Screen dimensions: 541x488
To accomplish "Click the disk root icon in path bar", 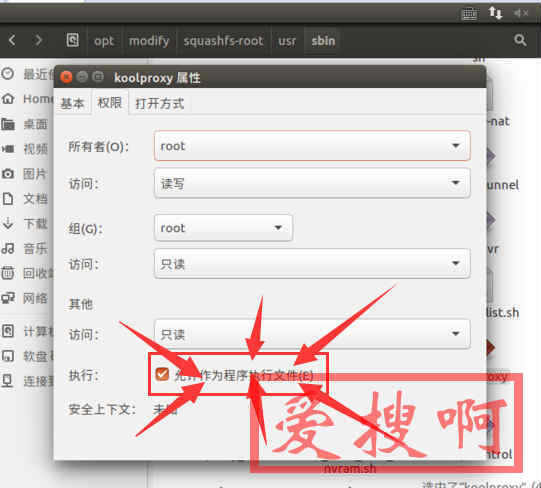I will pos(72,40).
